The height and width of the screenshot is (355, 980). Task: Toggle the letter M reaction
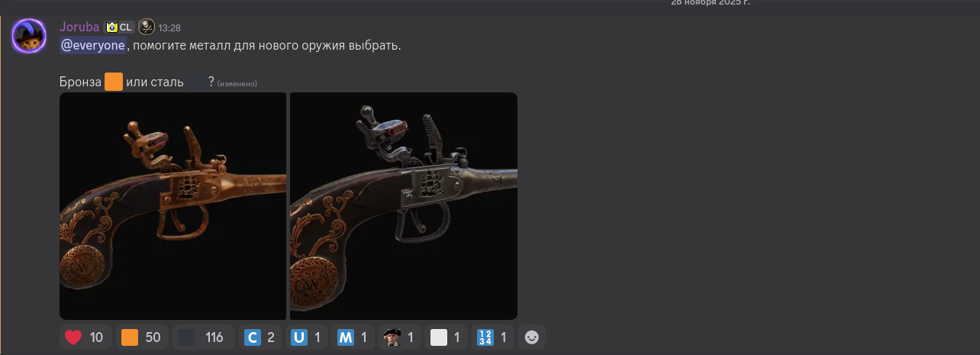click(353, 337)
